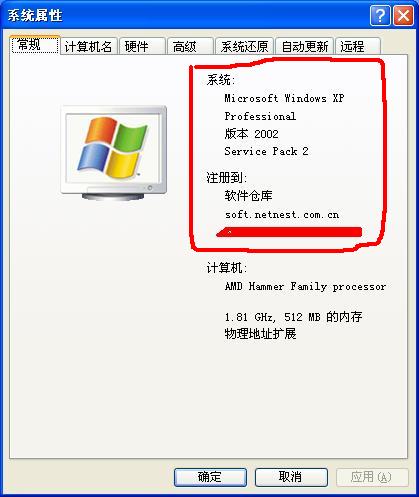The image size is (419, 497).
Task: Click the 取消 button
Action: pos(291,477)
